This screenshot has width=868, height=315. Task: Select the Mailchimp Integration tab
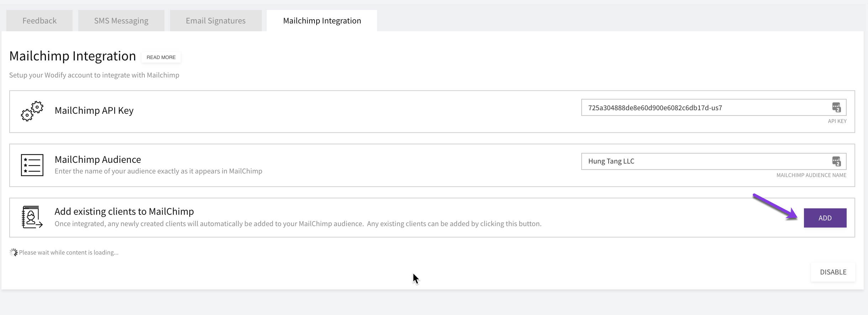tap(322, 21)
